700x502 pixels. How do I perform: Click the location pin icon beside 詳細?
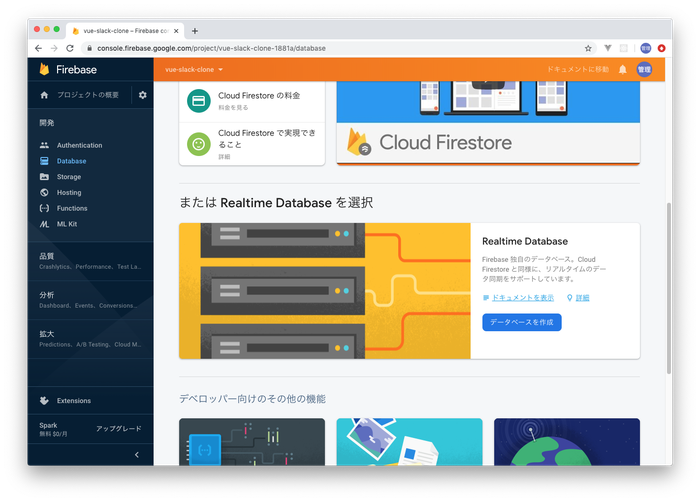569,298
